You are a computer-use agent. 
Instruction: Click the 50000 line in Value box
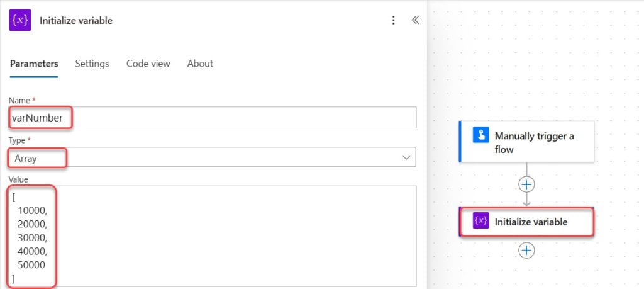(x=31, y=265)
